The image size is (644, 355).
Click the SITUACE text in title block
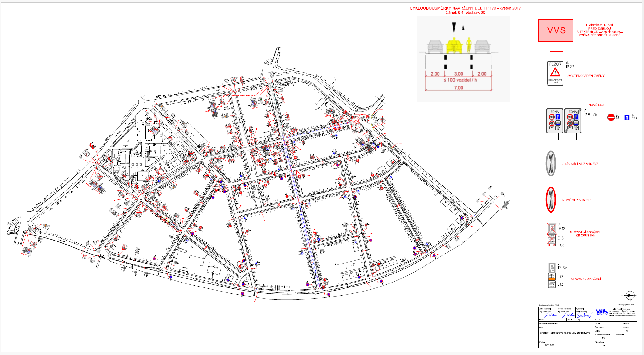click(550, 345)
